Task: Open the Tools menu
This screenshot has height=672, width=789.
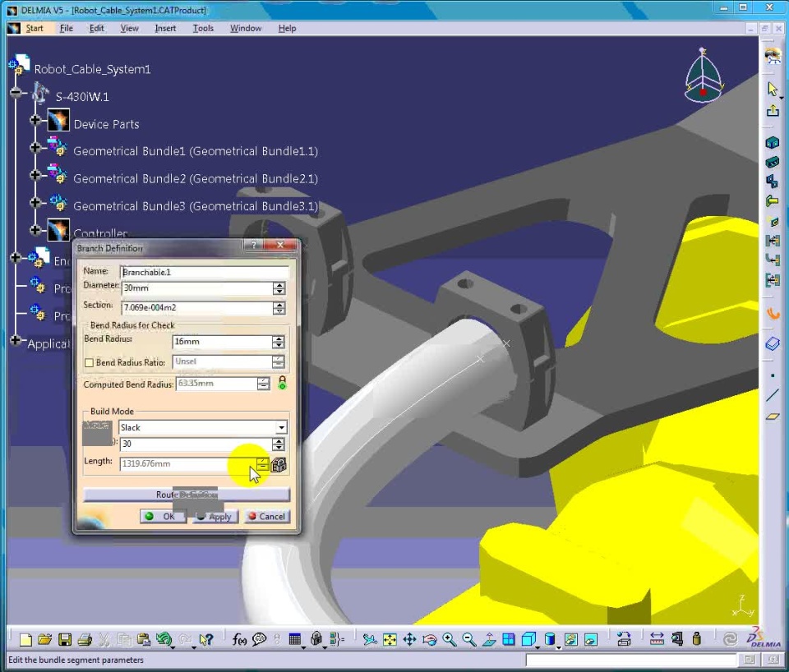Action: (203, 28)
